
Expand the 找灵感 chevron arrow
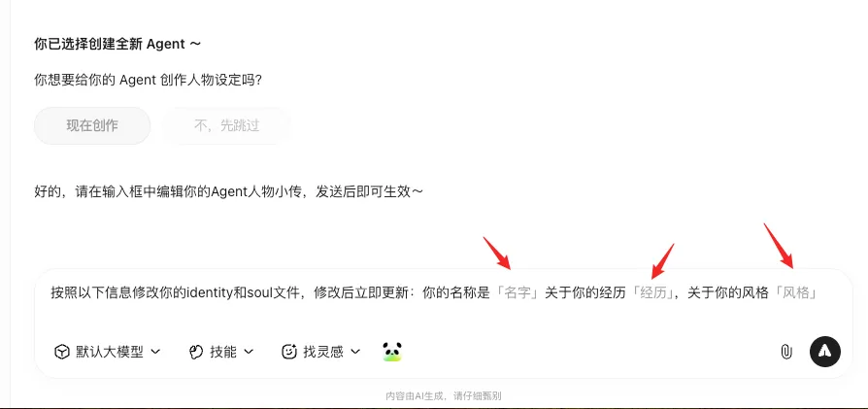(355, 352)
